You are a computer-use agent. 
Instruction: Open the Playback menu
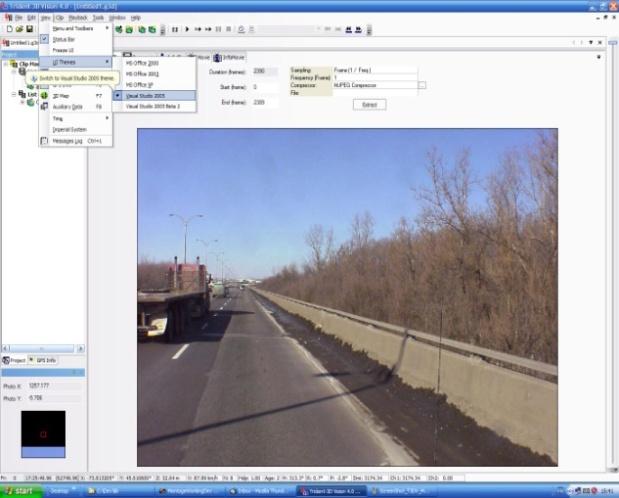(78, 18)
